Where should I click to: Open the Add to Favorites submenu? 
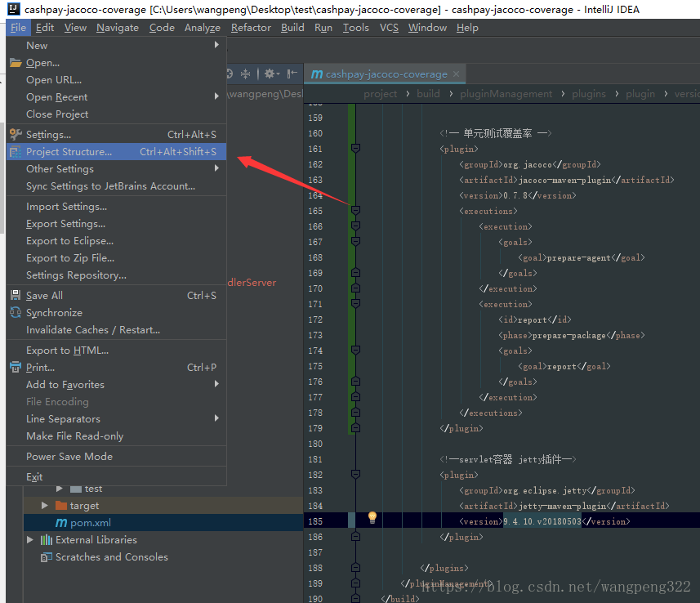coord(117,385)
